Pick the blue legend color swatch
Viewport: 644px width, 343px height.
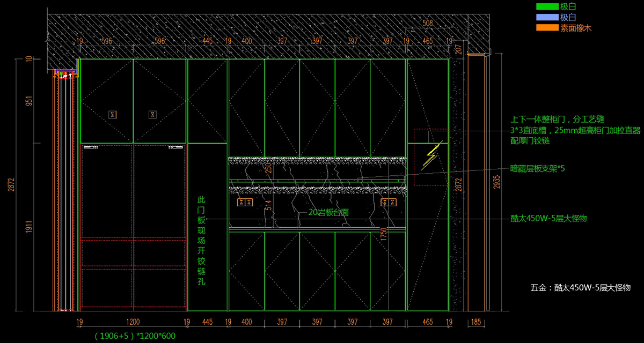pyautogui.click(x=546, y=17)
